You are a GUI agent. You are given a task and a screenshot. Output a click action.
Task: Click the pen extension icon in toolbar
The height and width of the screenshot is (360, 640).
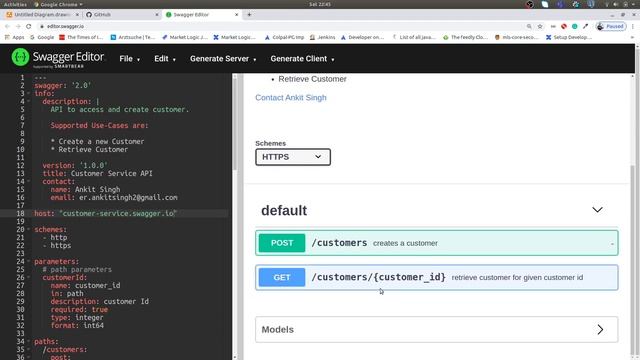(586, 26)
